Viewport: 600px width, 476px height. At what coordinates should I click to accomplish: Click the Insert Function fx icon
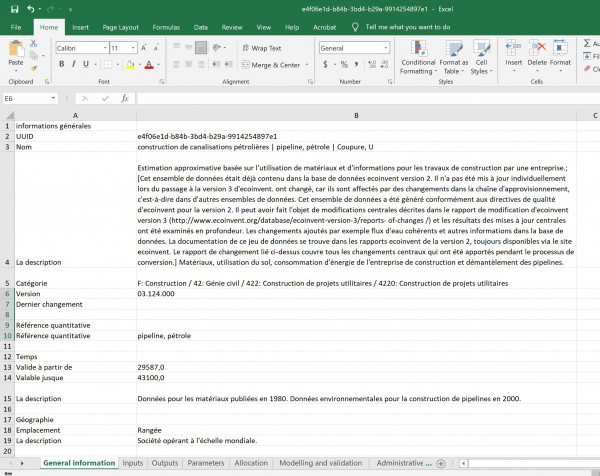click(125, 98)
